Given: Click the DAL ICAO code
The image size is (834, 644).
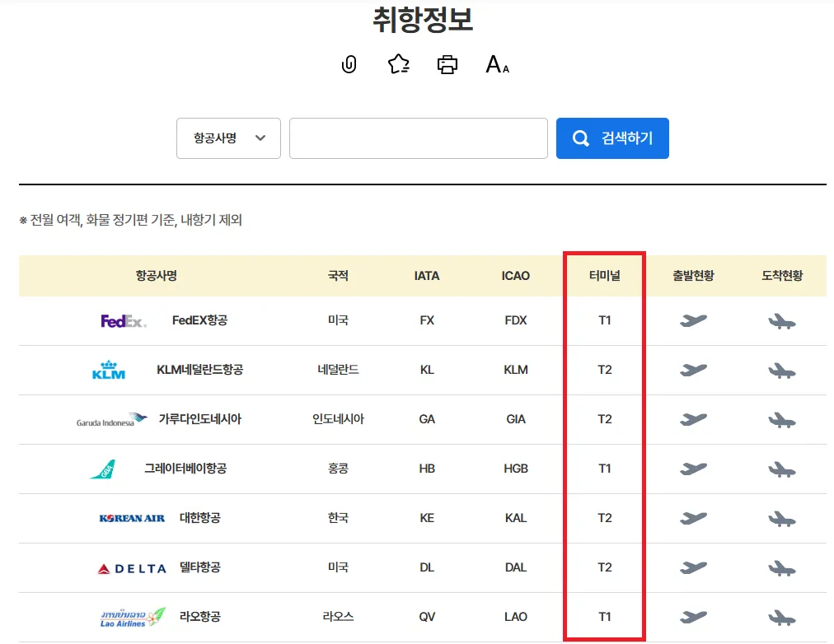Looking at the screenshot, I should click(515, 567).
